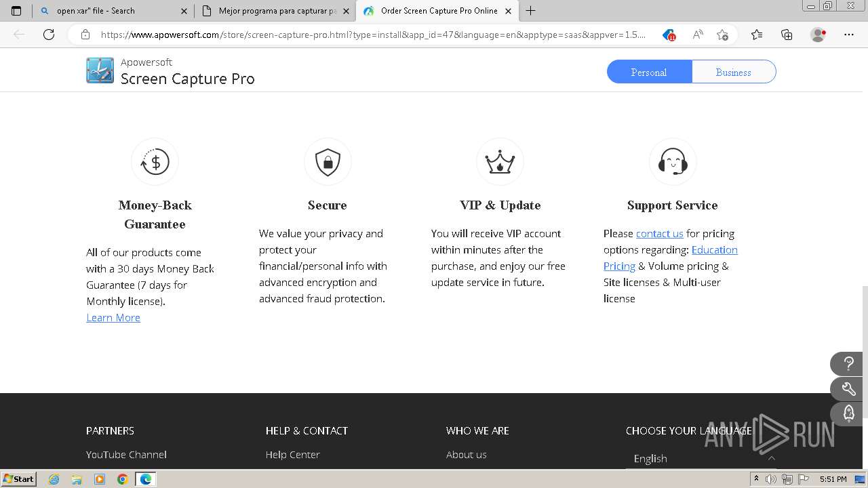Click the WHO WE ARE footer heading
The image size is (868, 488).
click(477, 431)
